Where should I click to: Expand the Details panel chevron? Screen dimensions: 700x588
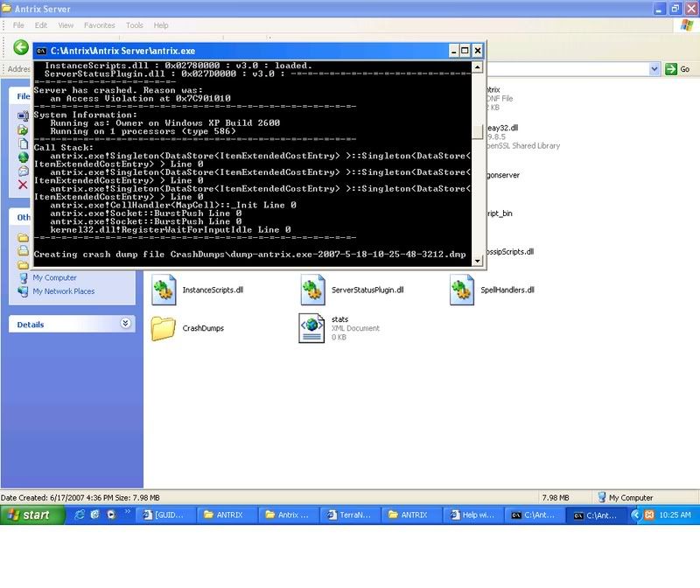pos(125,324)
